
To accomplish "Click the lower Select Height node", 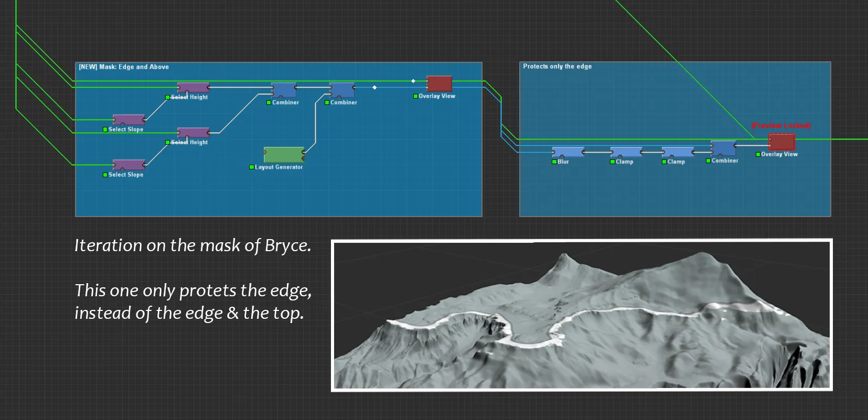I will [193, 133].
